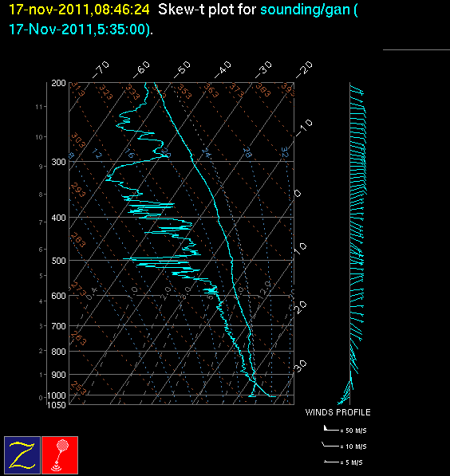Click the 500 pressure level label
This screenshot has height=476, width=450.
(x=58, y=261)
